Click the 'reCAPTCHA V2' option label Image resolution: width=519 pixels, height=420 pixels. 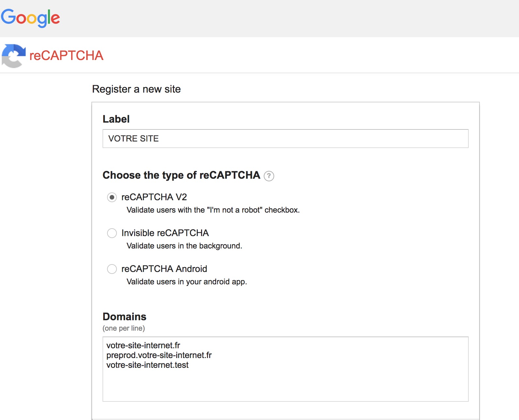[154, 197]
